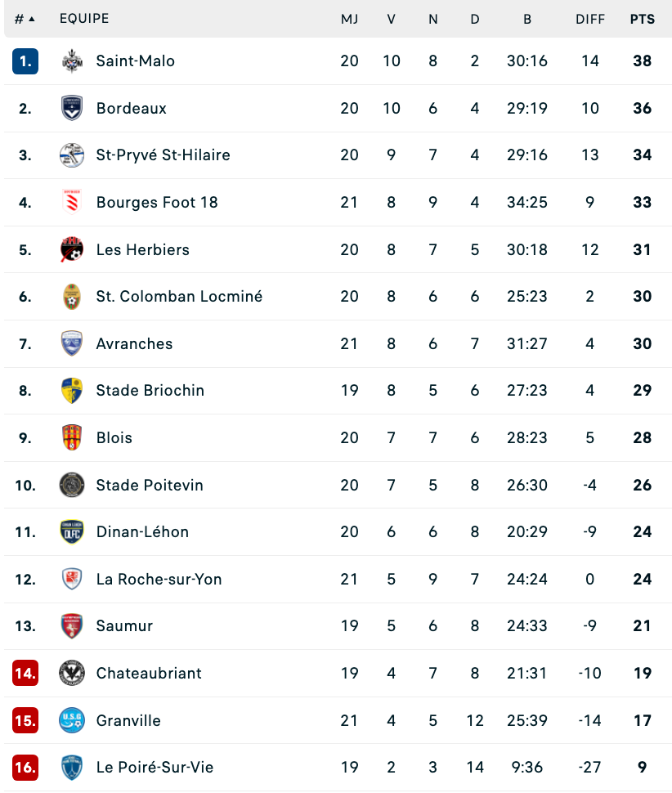
Task: Click the Blois club crest
Action: click(72, 437)
